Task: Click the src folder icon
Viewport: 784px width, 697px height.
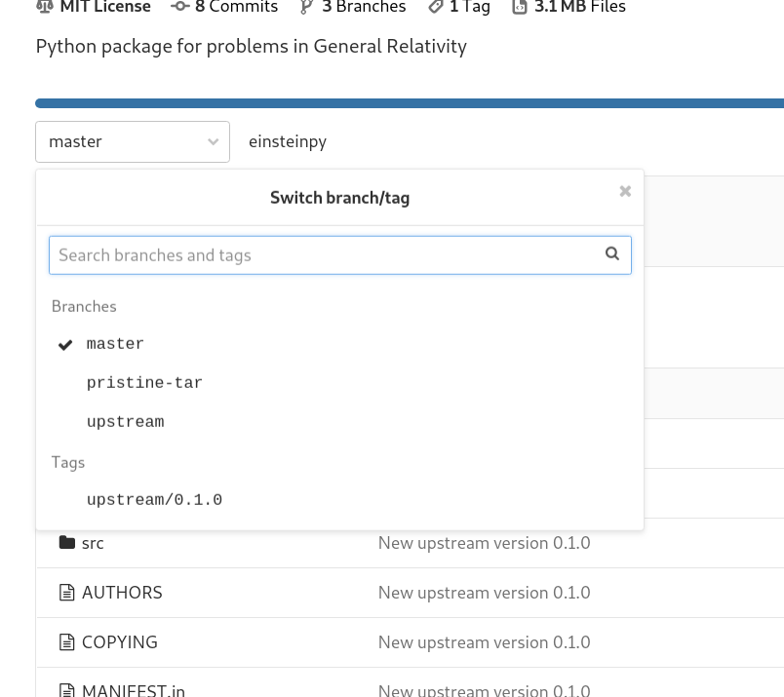Action: pyautogui.click(x=65, y=542)
